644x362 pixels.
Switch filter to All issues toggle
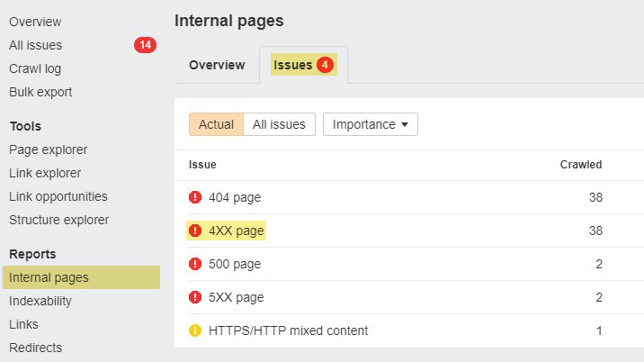[280, 124]
